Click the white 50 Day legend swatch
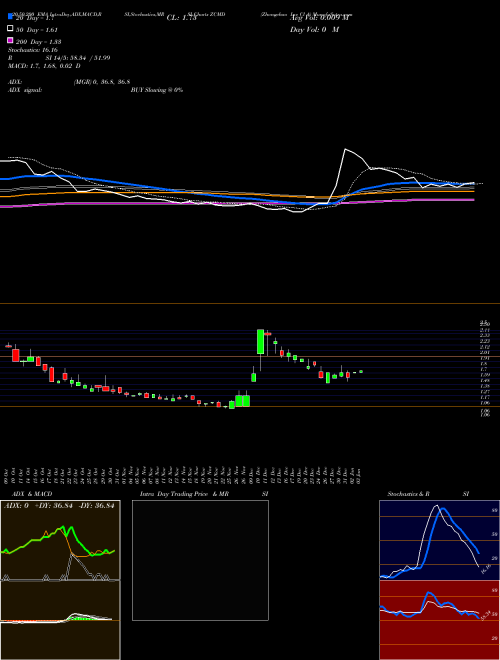The image size is (500, 660). click(10, 29)
